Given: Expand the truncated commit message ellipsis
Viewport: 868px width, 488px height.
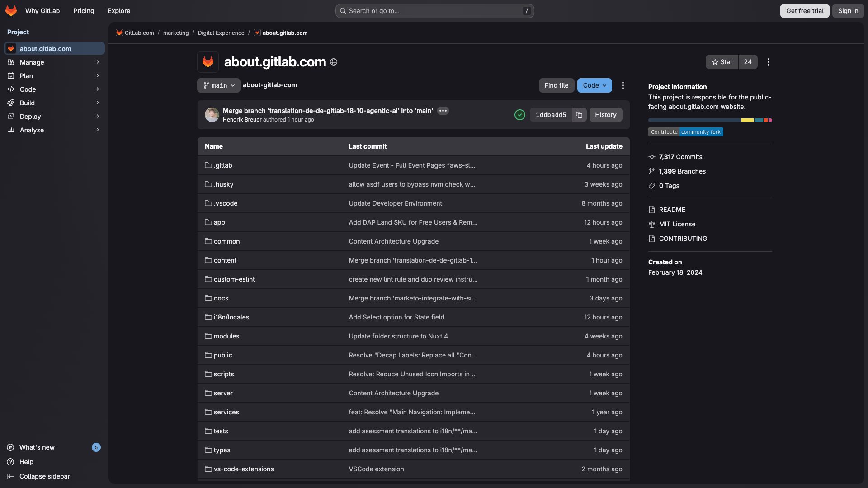Looking at the screenshot, I should coord(443,111).
